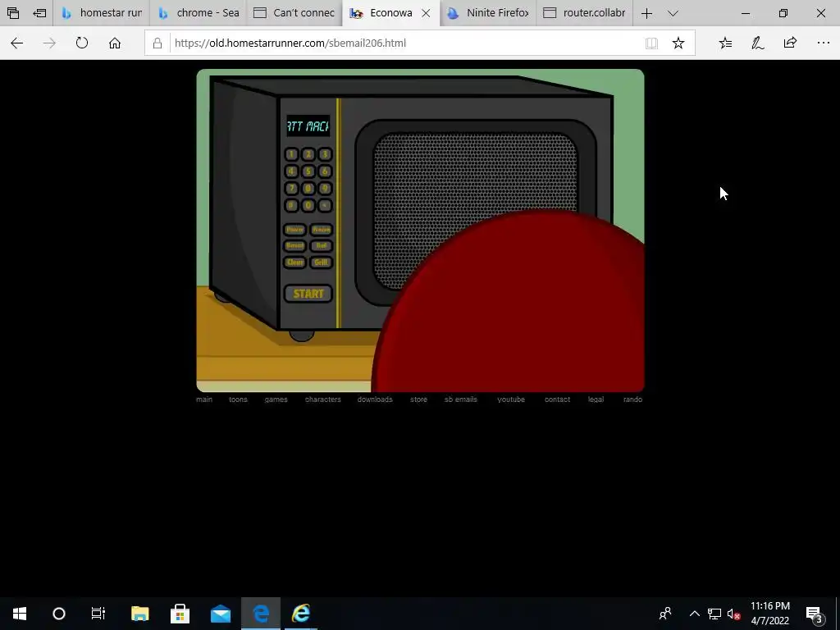Open the youtube link
Image resolution: width=840 pixels, height=630 pixels.
point(510,399)
